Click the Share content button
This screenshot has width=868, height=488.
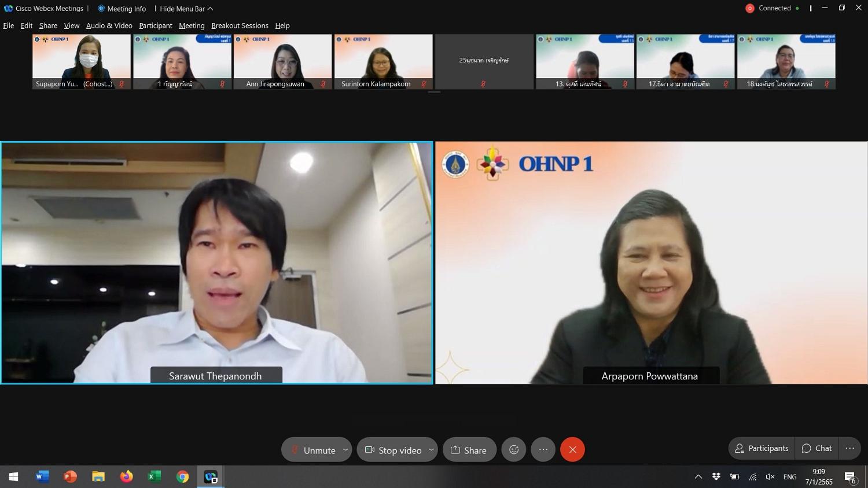(x=469, y=450)
